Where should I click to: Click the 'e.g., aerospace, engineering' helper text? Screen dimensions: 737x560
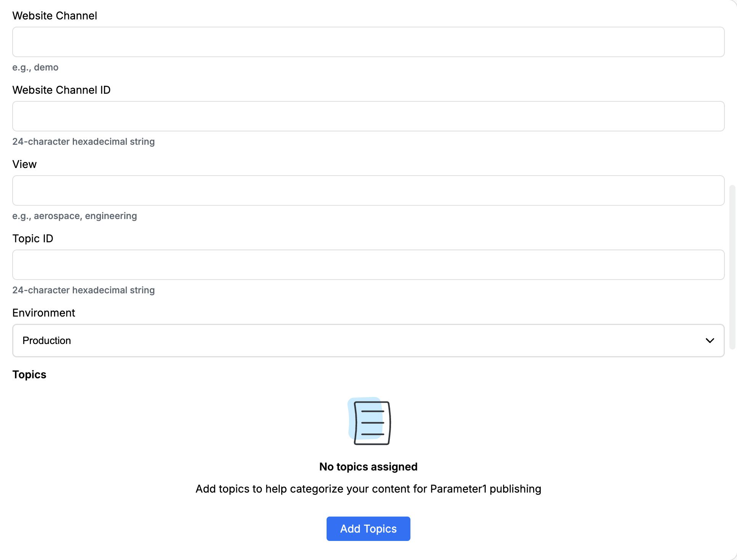coord(75,216)
